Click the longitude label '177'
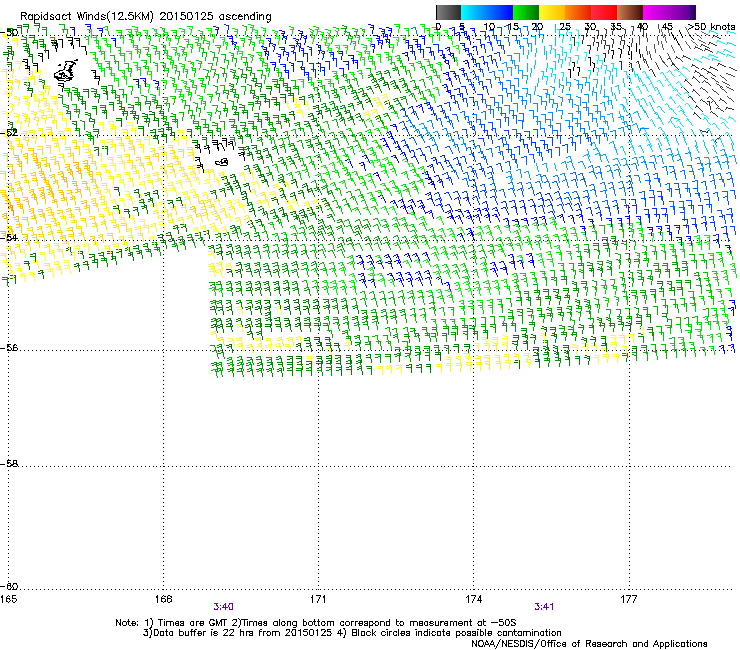The height and width of the screenshot is (650, 740). 629,599
